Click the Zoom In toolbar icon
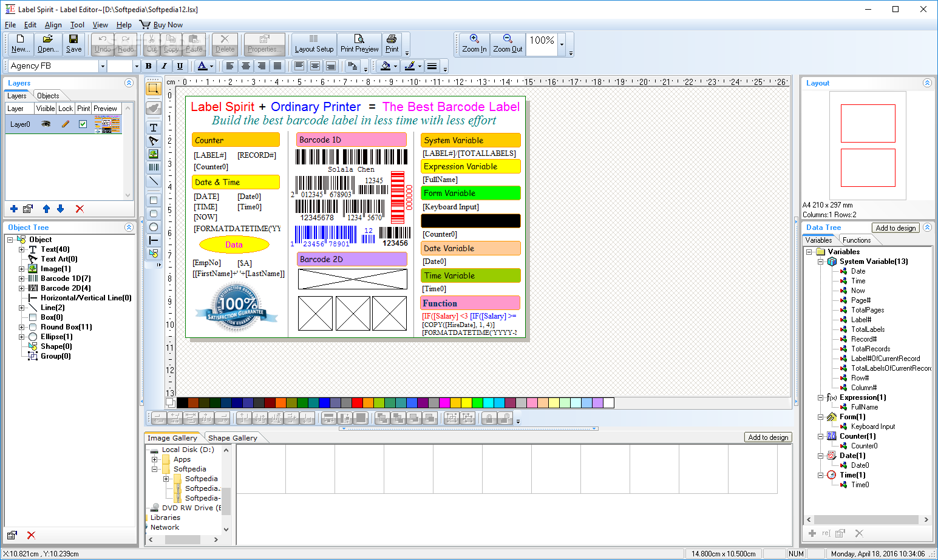Viewport: 938px width, 560px height. tap(474, 44)
